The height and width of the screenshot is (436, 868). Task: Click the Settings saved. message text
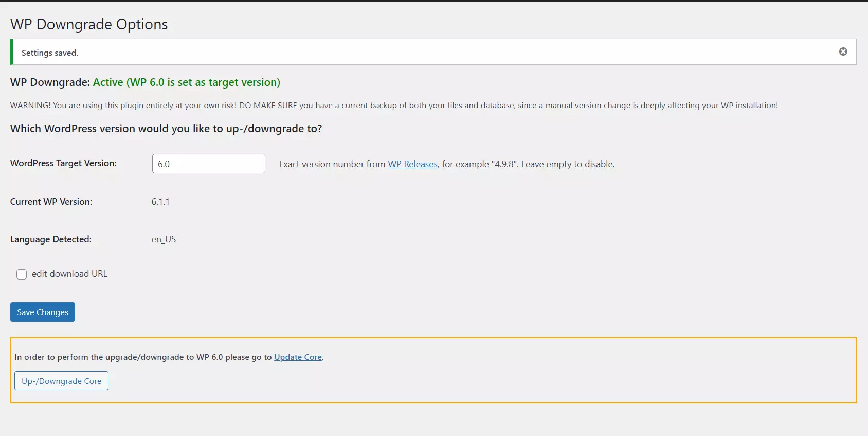pyautogui.click(x=50, y=53)
